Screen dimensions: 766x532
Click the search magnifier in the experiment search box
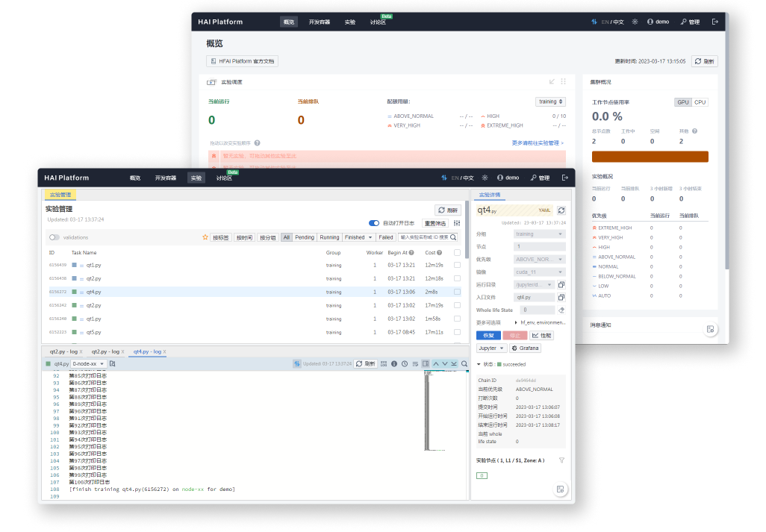453,237
